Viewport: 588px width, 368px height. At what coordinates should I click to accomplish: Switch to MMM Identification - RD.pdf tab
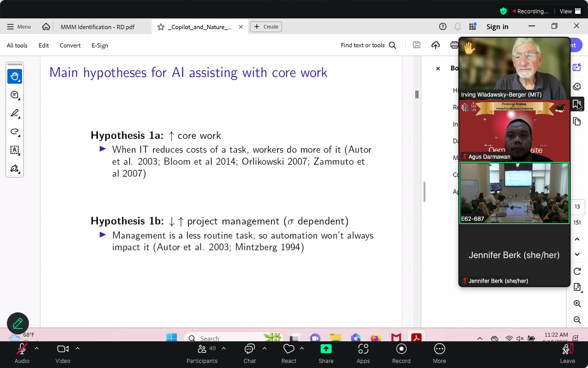97,27
